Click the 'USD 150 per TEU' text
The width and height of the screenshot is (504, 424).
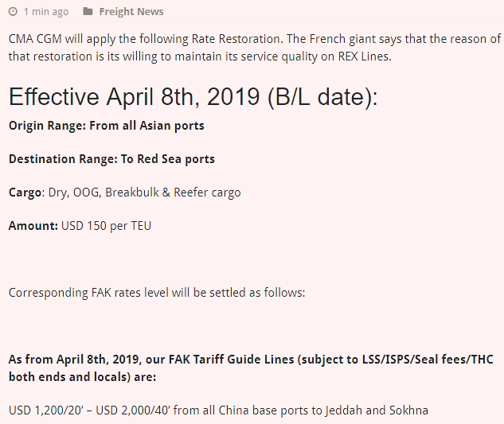[106, 226]
